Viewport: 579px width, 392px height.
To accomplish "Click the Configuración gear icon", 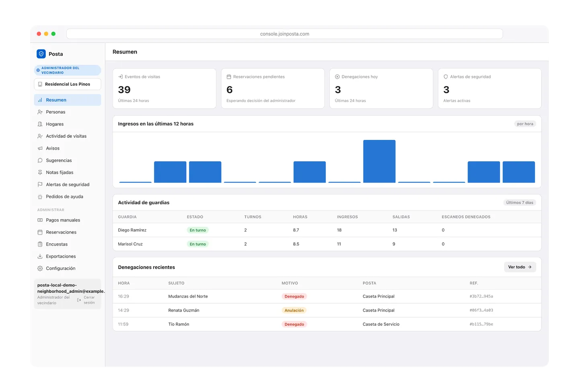I will [x=40, y=269].
